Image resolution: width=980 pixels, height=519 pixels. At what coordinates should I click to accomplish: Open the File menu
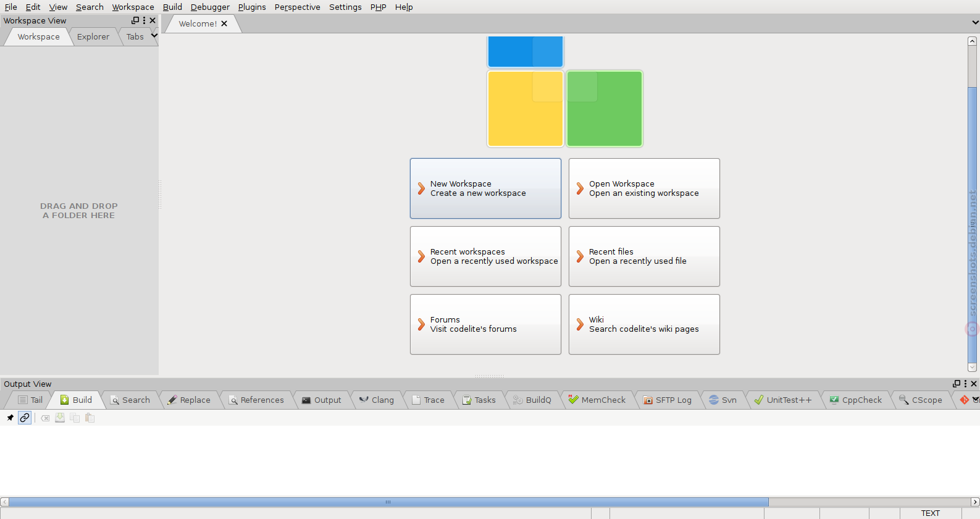click(11, 7)
